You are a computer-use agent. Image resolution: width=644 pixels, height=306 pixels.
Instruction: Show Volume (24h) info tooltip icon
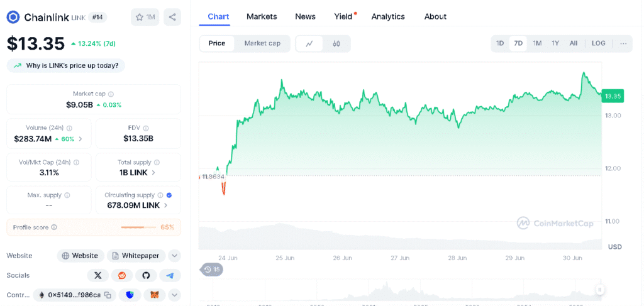(69, 128)
